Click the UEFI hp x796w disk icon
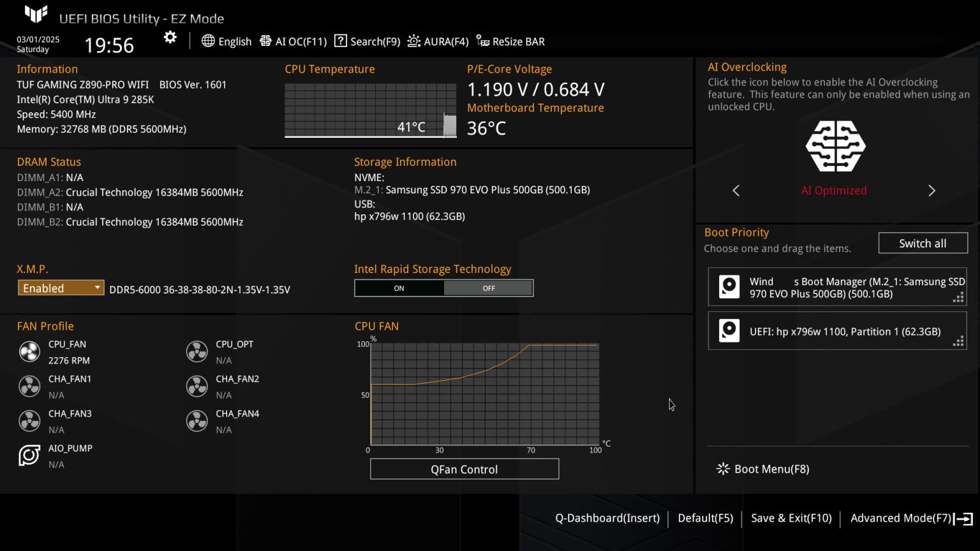 [729, 331]
